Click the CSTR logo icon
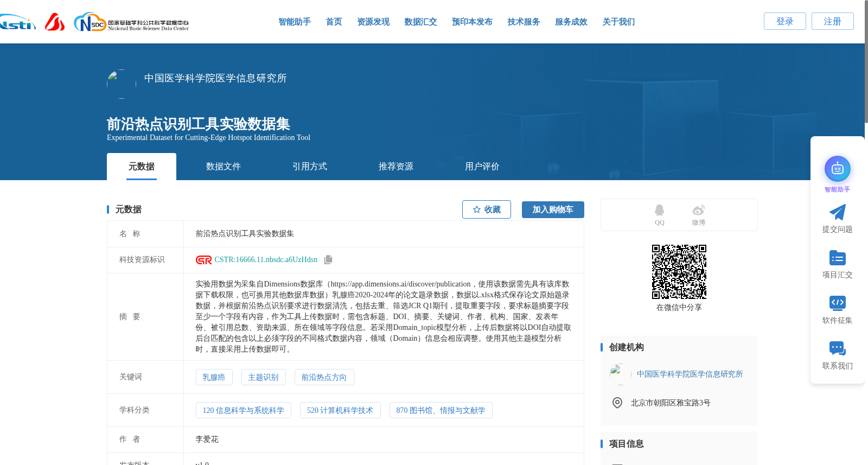The height and width of the screenshot is (465, 868). click(x=204, y=260)
